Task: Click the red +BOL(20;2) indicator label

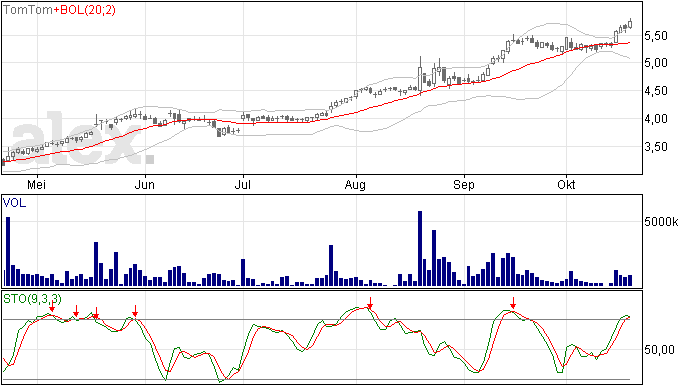Action: point(85,10)
